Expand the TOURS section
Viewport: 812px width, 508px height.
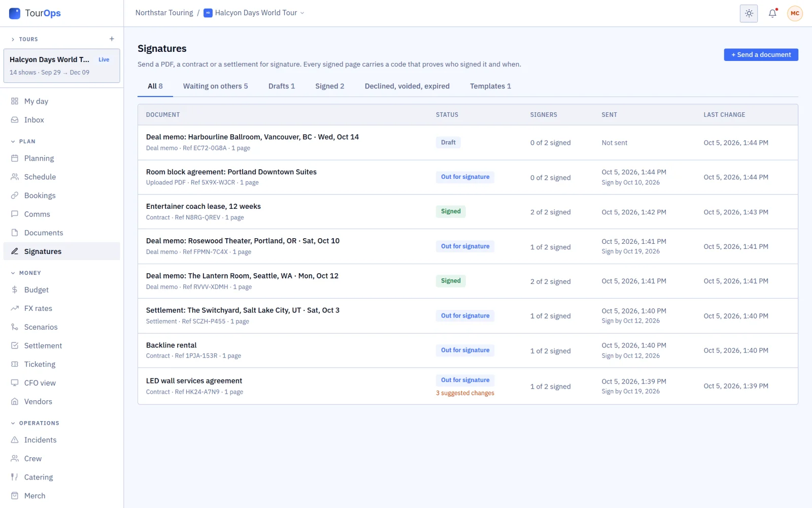[x=24, y=39]
